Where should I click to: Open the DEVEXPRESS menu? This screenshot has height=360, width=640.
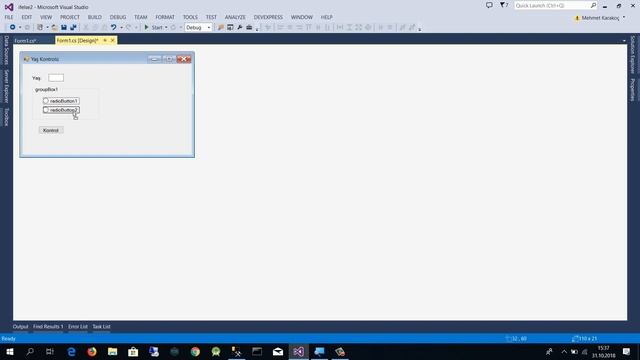pyautogui.click(x=268, y=17)
